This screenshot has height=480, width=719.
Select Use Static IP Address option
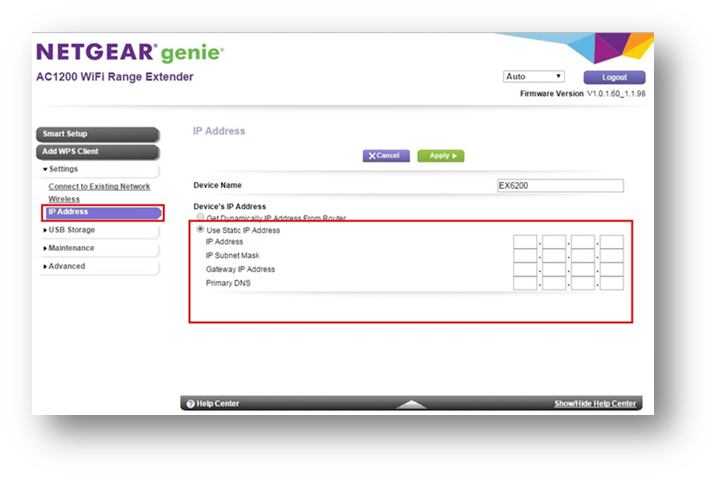[x=200, y=229]
